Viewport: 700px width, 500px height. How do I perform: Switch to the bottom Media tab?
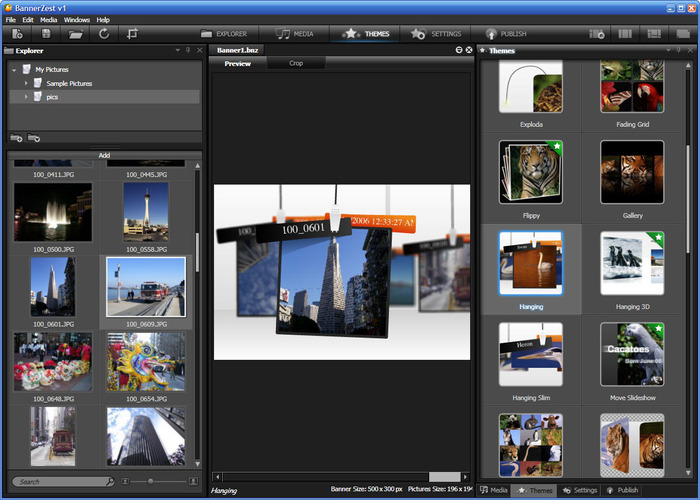pos(494,490)
